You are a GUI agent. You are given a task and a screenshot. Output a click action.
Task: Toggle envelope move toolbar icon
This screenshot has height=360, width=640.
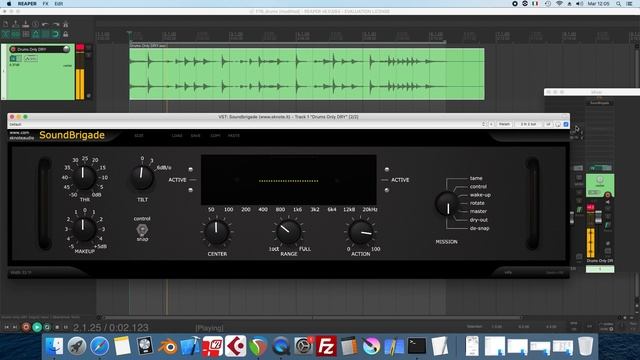point(36,34)
